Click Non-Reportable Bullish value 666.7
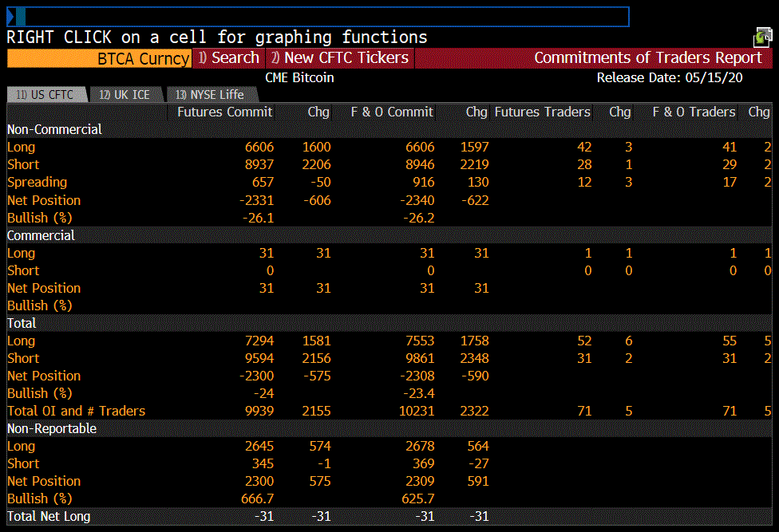Screen dimensions: 779x532 pyautogui.click(x=257, y=499)
